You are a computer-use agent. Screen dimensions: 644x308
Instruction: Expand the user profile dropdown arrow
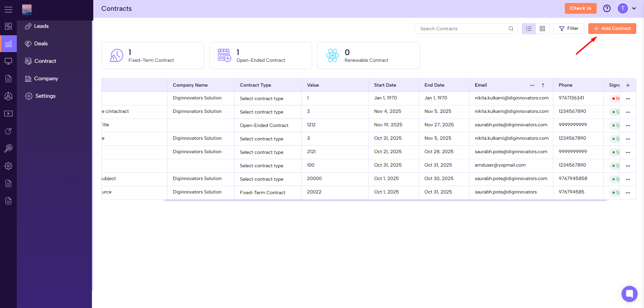point(634,8)
